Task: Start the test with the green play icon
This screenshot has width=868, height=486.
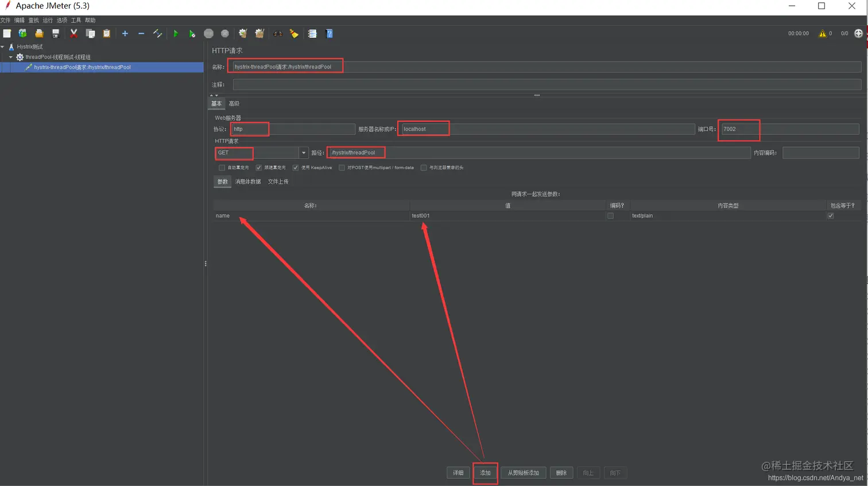Action: click(x=176, y=33)
